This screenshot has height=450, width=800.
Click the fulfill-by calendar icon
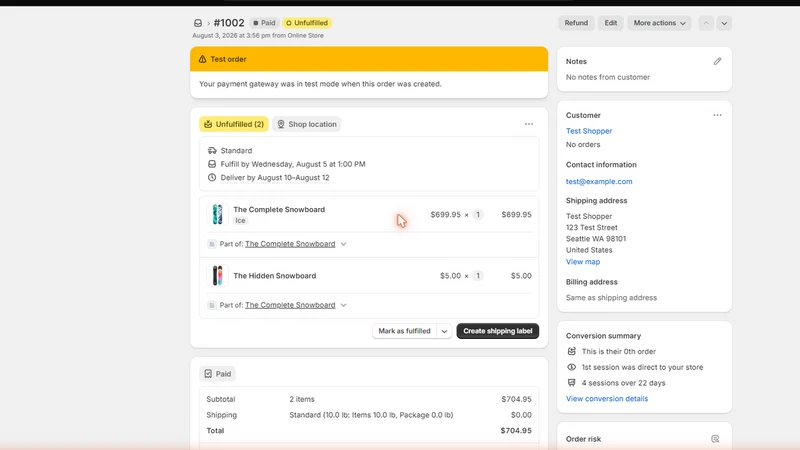click(x=212, y=164)
